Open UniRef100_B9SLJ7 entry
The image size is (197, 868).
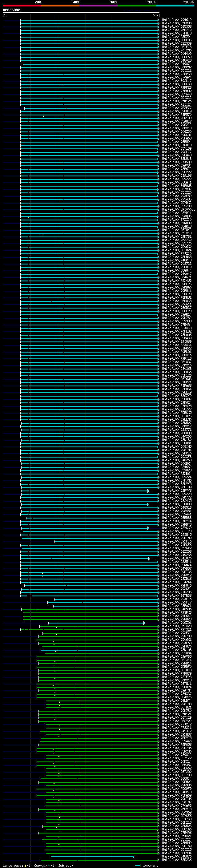pos(177,81)
